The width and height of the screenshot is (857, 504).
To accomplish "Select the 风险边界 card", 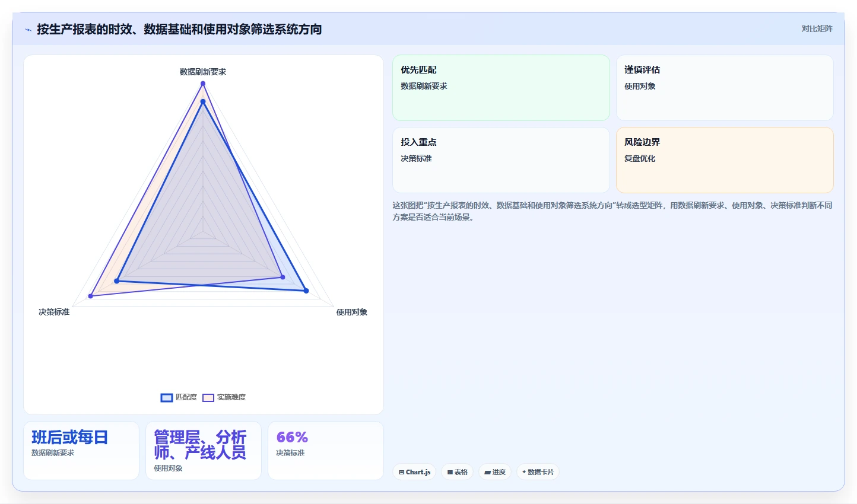I will point(725,160).
